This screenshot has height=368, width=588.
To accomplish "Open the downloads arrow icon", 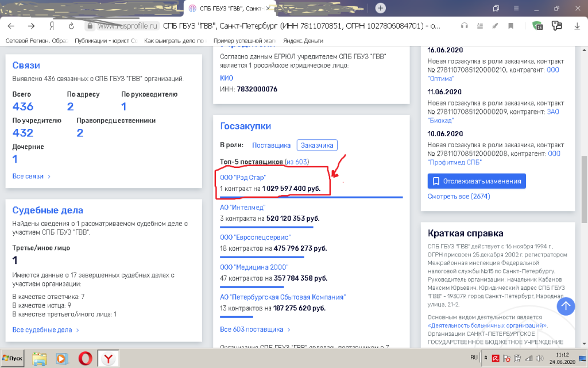I will point(577,26).
